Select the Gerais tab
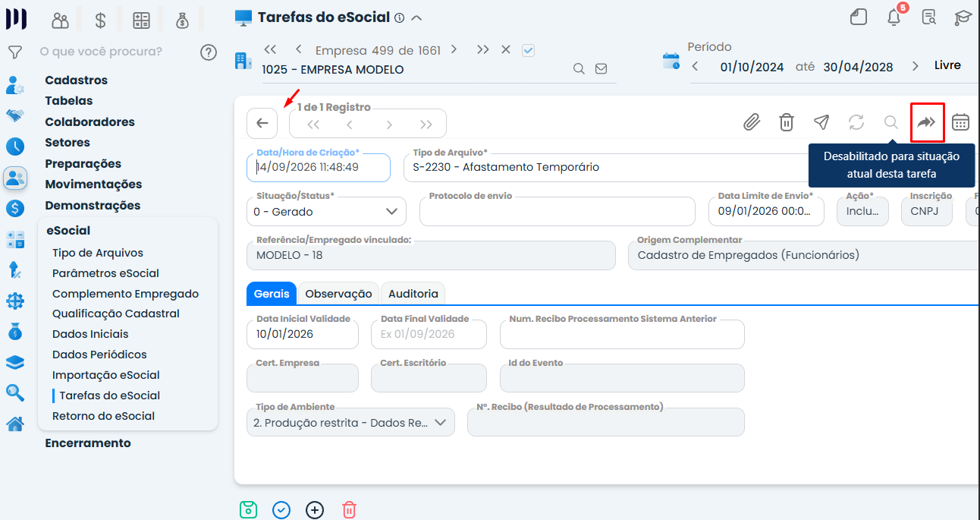 tap(272, 293)
